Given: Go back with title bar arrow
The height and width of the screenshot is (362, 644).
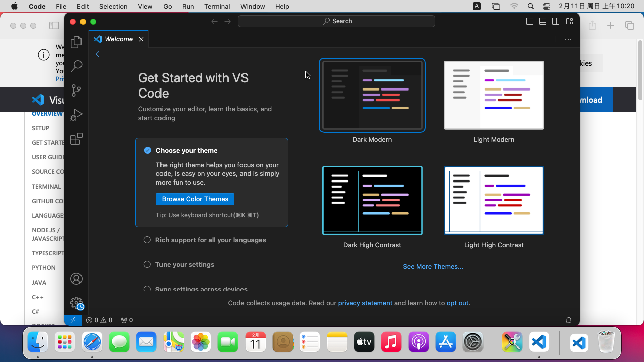Looking at the screenshot, I should [215, 21].
